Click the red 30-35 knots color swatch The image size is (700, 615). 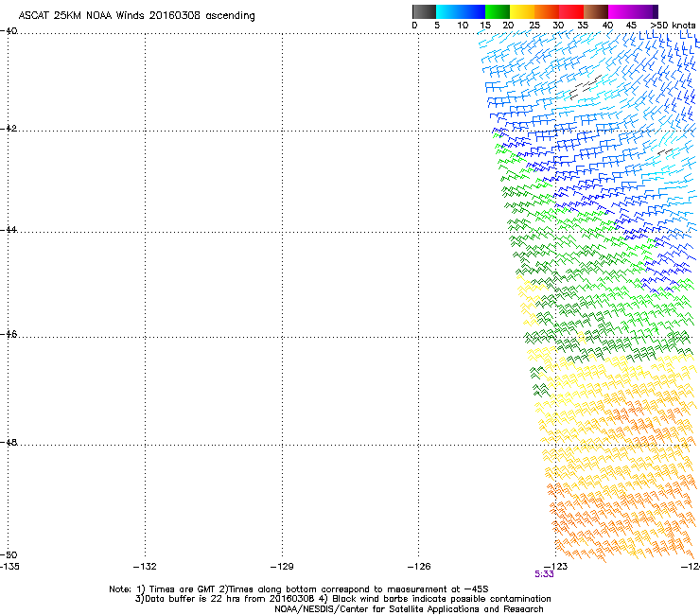point(571,11)
